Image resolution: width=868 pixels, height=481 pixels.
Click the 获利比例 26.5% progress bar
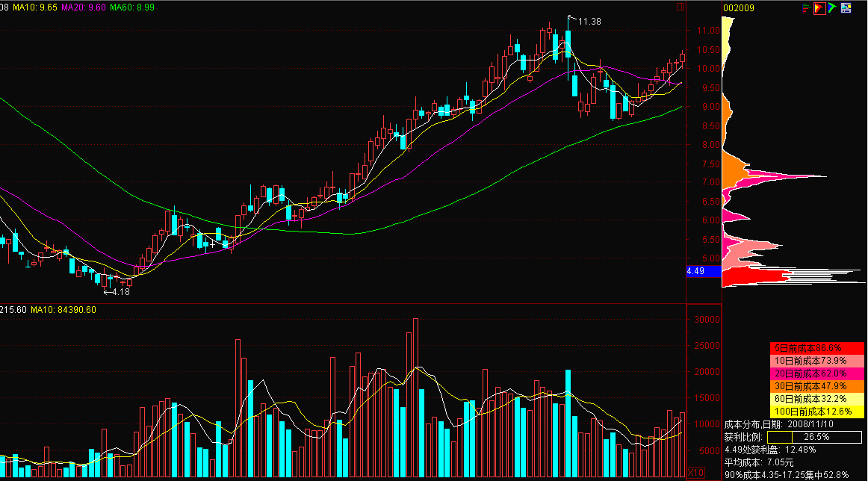tap(814, 437)
